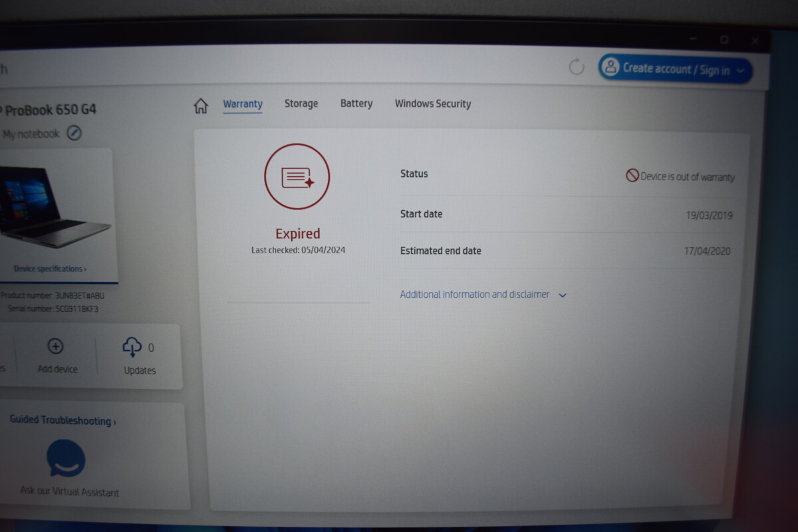
Task: Click the Serial number text
Action: 53,309
